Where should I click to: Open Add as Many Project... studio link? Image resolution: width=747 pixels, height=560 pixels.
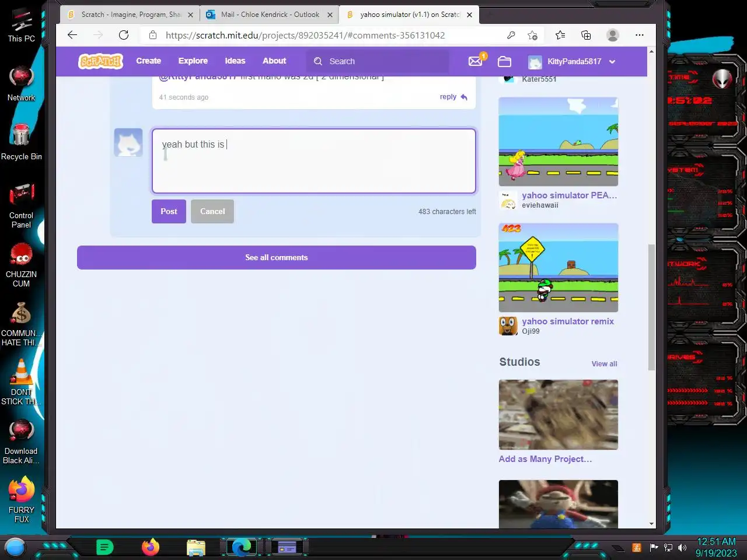click(x=545, y=459)
